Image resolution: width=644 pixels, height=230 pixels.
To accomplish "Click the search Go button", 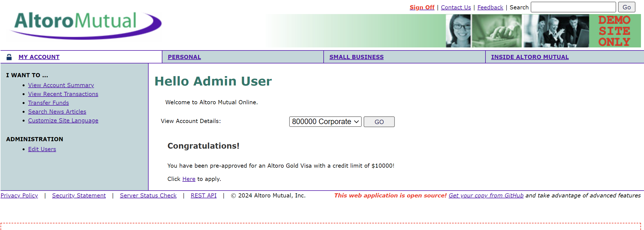I will [627, 7].
